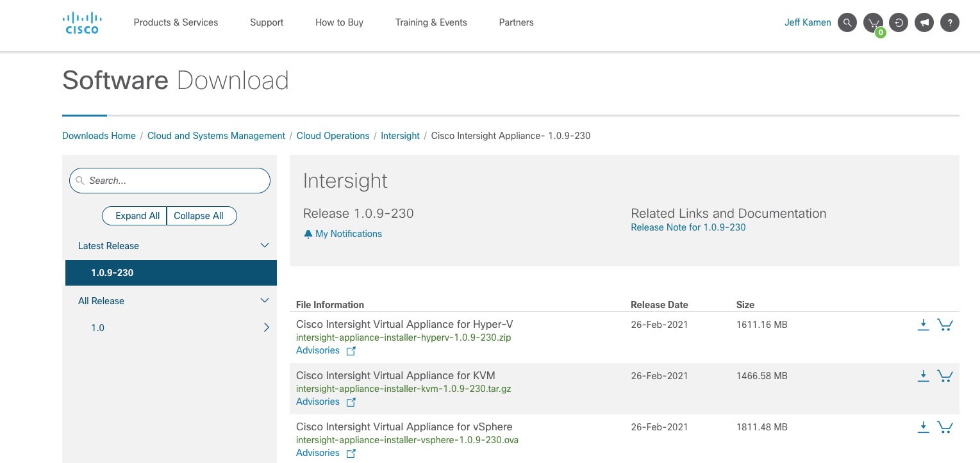Click the Collapse All button
Screen dimensions: 980x463
[x=202, y=216]
